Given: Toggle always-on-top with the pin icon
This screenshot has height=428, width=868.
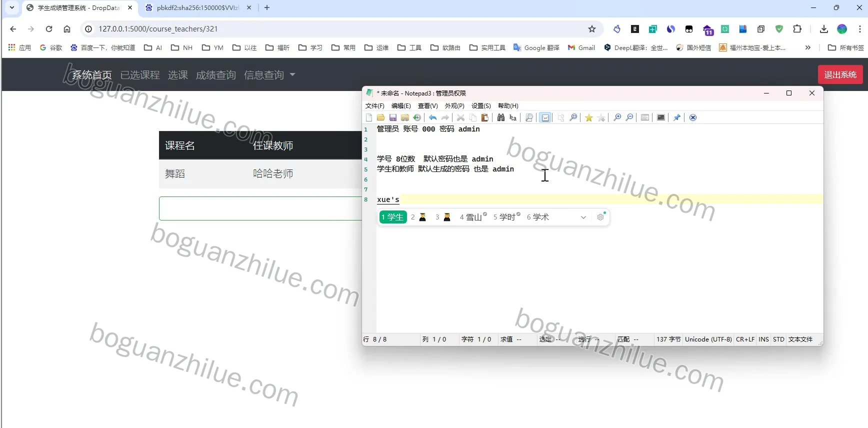Looking at the screenshot, I should (677, 117).
